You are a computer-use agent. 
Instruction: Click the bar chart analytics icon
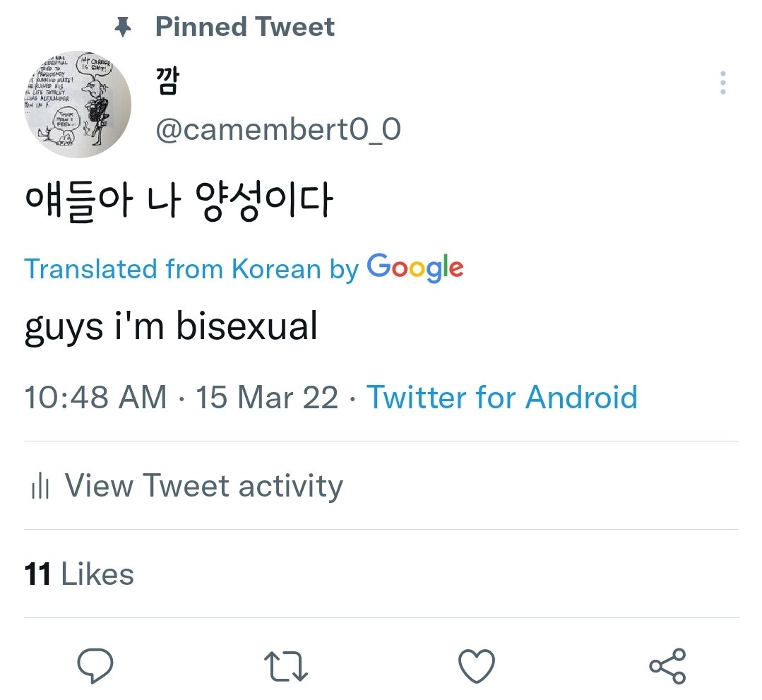click(40, 487)
